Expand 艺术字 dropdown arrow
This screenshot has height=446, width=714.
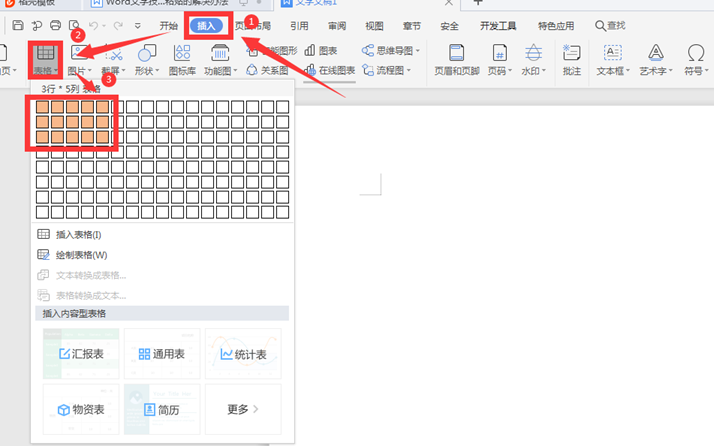[670, 71]
